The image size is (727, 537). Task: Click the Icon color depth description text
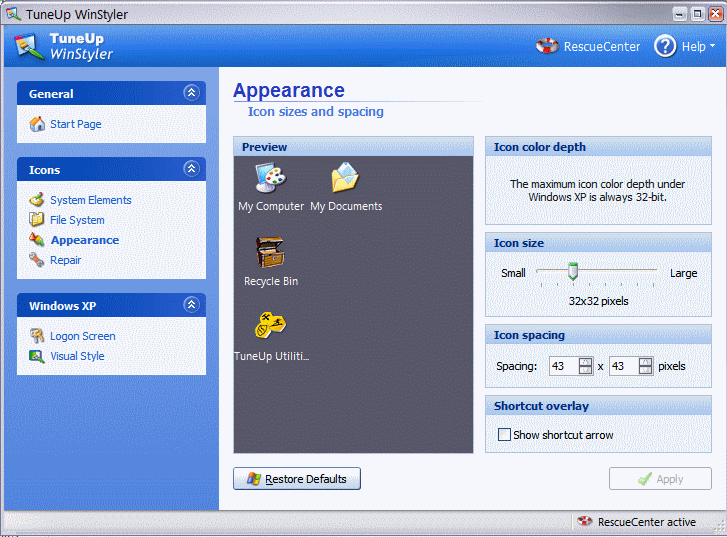(598, 191)
